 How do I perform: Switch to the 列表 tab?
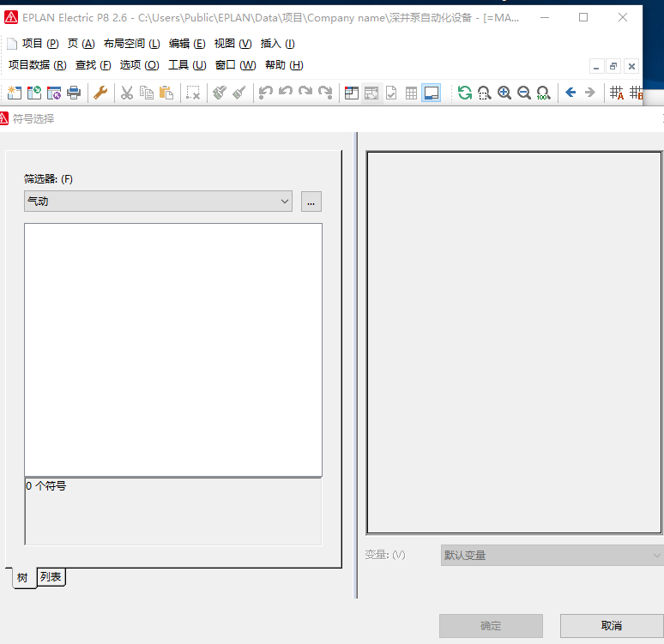click(x=51, y=577)
